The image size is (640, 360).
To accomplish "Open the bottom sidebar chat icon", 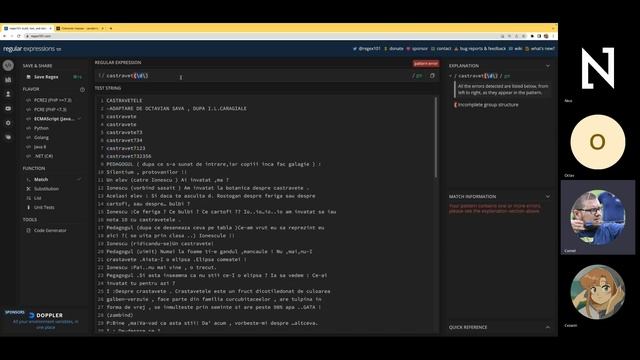I will click(x=8, y=137).
